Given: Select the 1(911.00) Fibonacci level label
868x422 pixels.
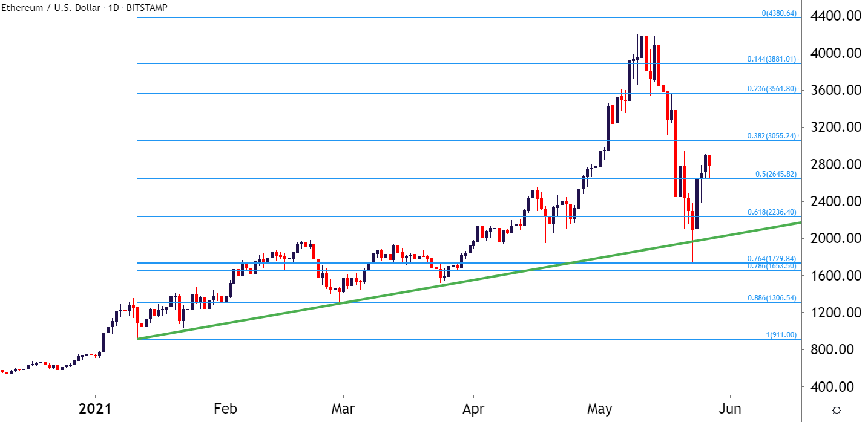Looking at the screenshot, I should click(x=781, y=335).
